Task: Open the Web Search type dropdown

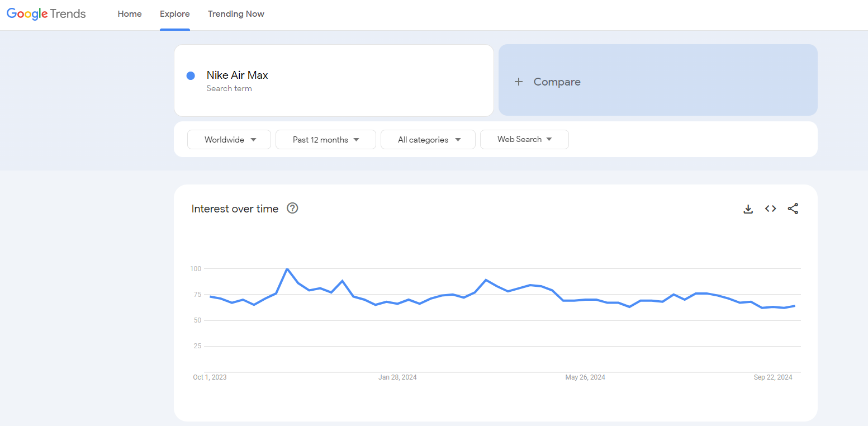Action: (x=524, y=139)
